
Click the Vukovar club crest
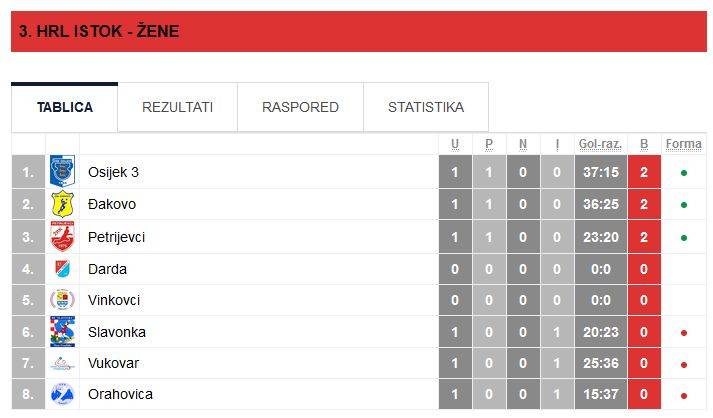click(x=62, y=364)
